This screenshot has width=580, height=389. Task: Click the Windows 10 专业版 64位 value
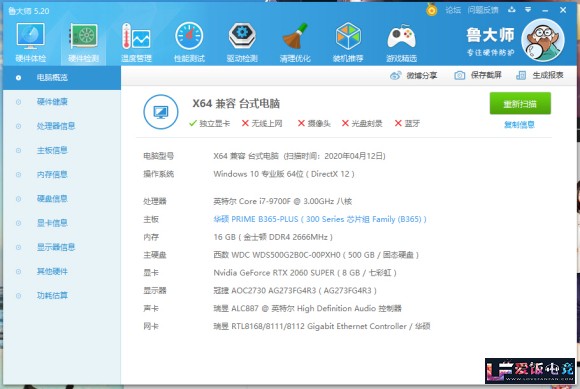point(284,174)
